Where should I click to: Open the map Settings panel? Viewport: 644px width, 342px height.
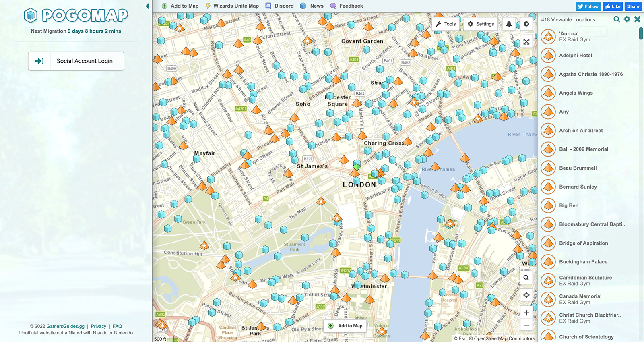pyautogui.click(x=481, y=24)
